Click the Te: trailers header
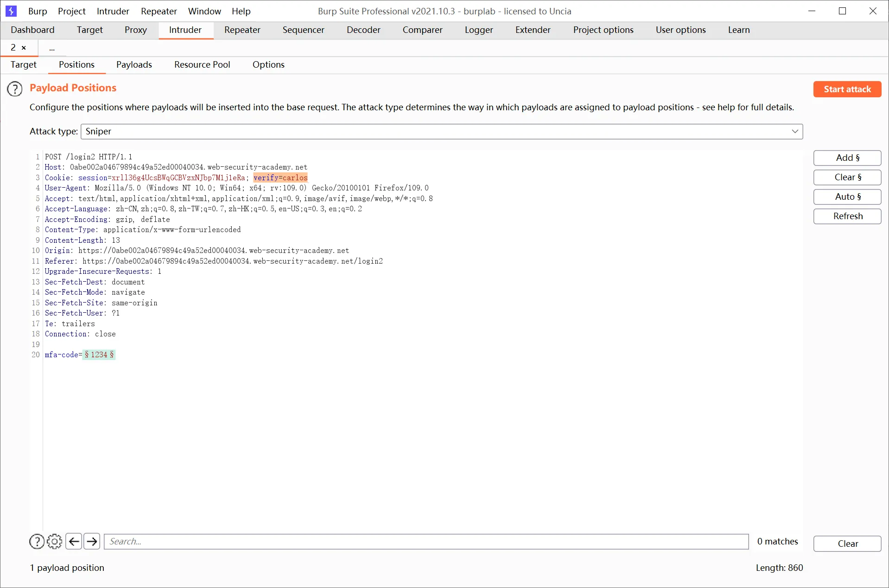This screenshot has height=588, width=889. coord(70,323)
